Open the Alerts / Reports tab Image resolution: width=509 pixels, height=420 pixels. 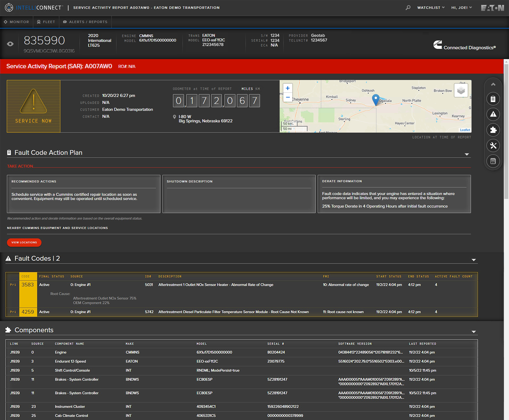pyautogui.click(x=85, y=22)
